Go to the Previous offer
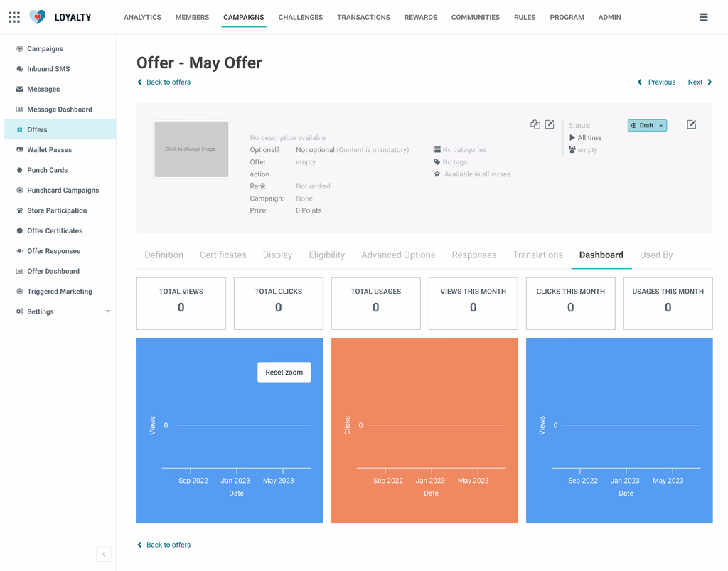728x571 pixels. (656, 82)
